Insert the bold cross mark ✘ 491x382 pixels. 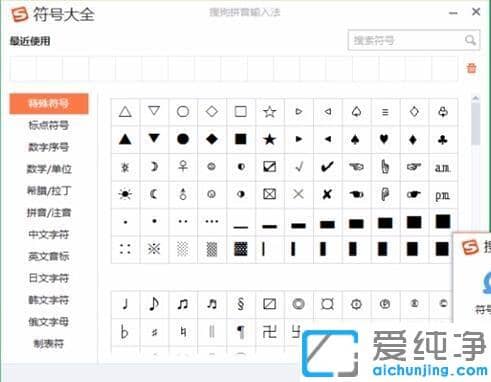(x=327, y=194)
